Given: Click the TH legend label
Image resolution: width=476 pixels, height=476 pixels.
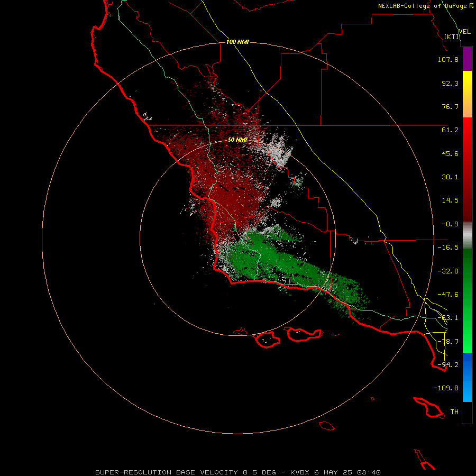Looking at the screenshot, I should point(454,412).
